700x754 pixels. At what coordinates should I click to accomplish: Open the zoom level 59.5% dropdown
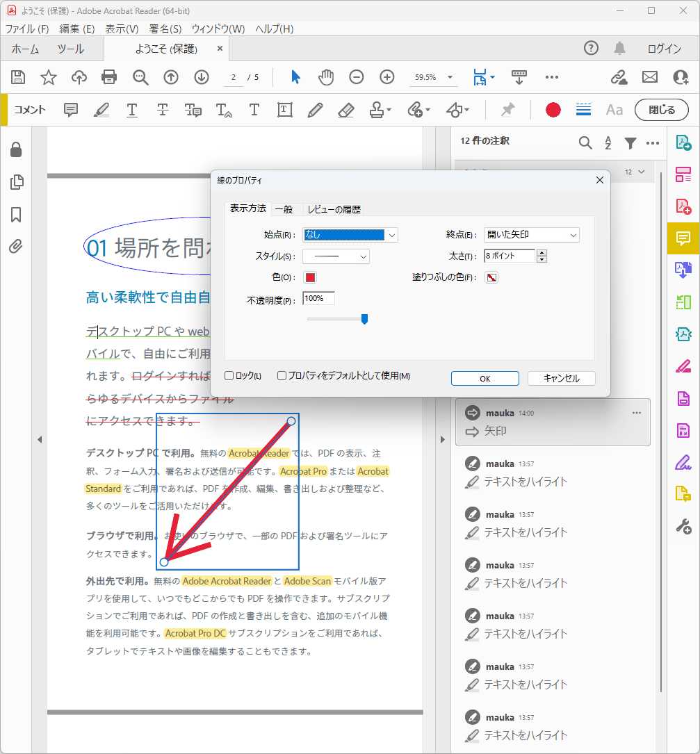click(x=450, y=77)
